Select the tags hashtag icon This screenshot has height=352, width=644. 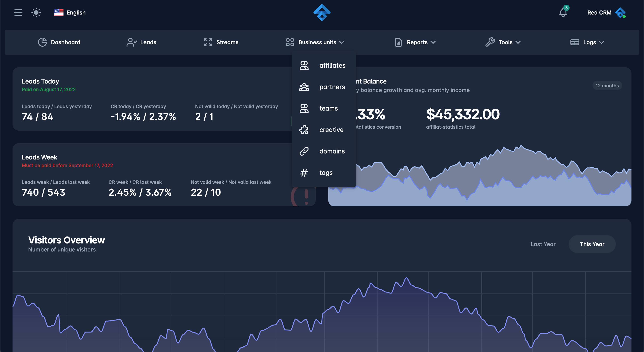click(304, 172)
